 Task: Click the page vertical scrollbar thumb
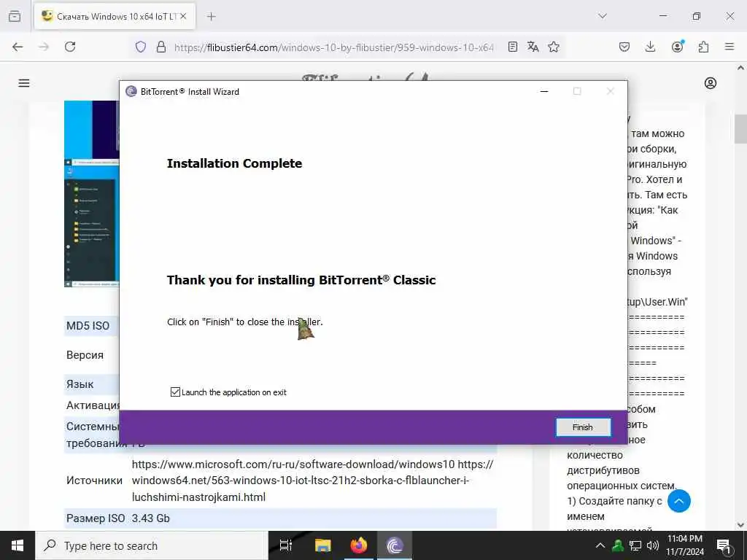pos(740,128)
